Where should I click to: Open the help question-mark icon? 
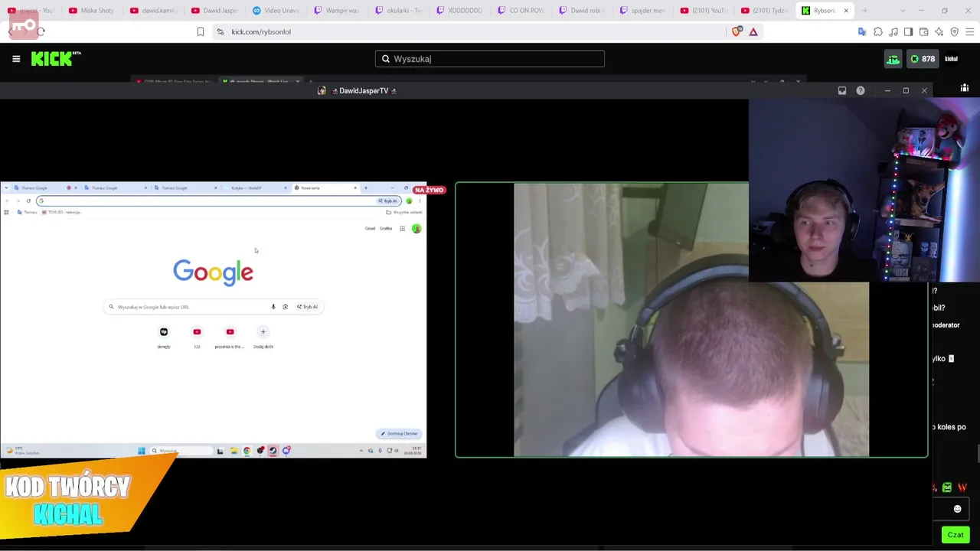point(861,91)
